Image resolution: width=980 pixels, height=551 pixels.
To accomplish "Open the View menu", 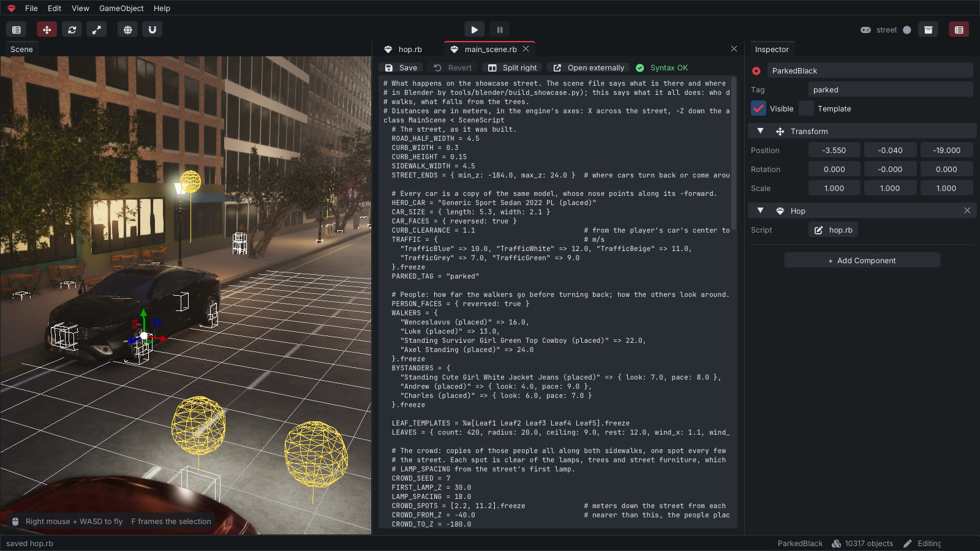I will click(x=80, y=8).
